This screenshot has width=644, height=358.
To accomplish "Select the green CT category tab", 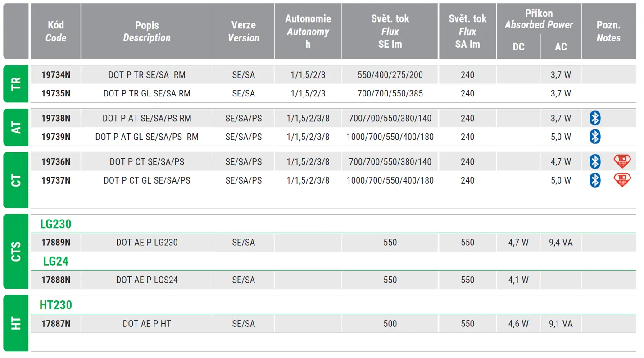I will click(x=16, y=180).
